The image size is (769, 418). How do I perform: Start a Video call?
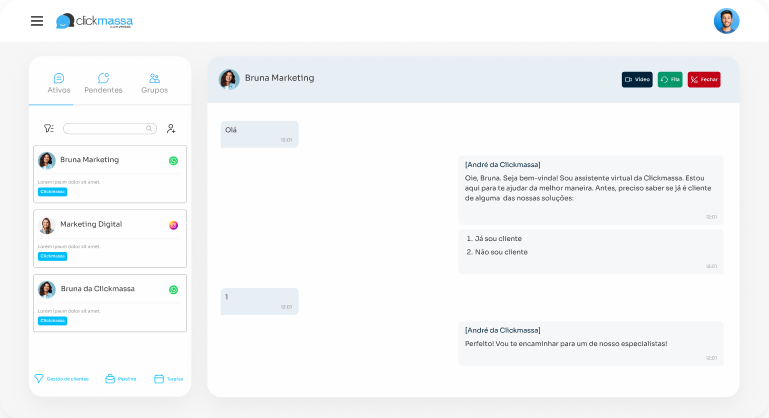637,79
